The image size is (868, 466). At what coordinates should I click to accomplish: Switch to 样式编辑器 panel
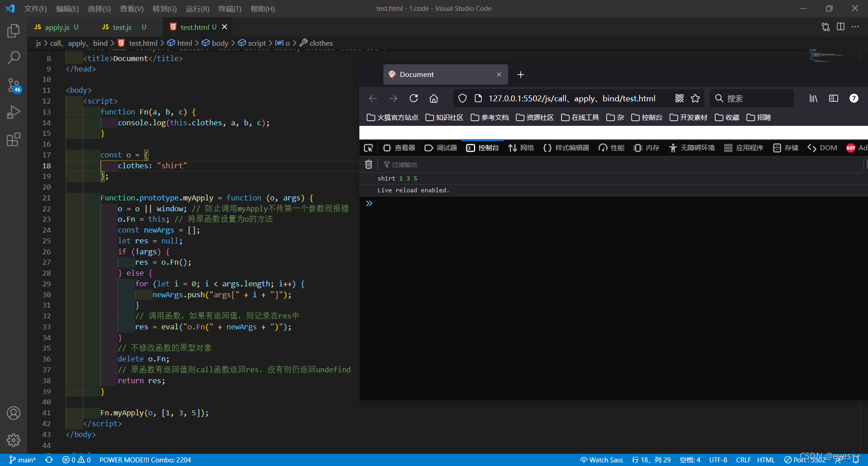(x=566, y=148)
